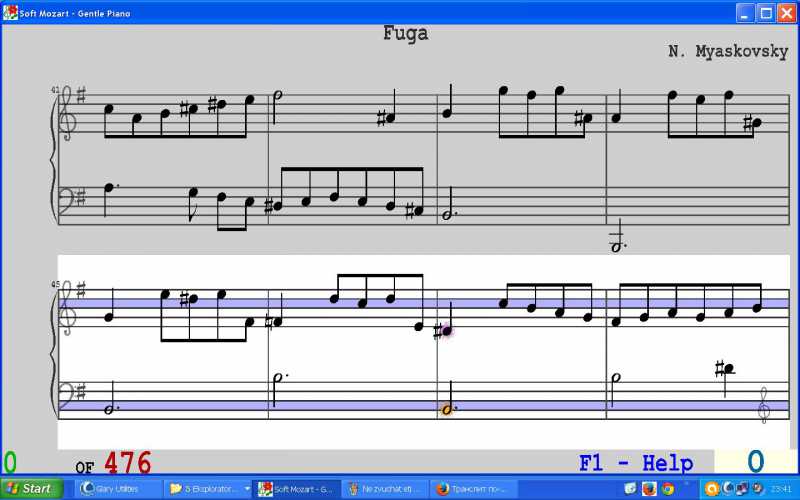Click the green score counter at bottom left
This screenshot has height=500, width=800.
tap(10, 463)
